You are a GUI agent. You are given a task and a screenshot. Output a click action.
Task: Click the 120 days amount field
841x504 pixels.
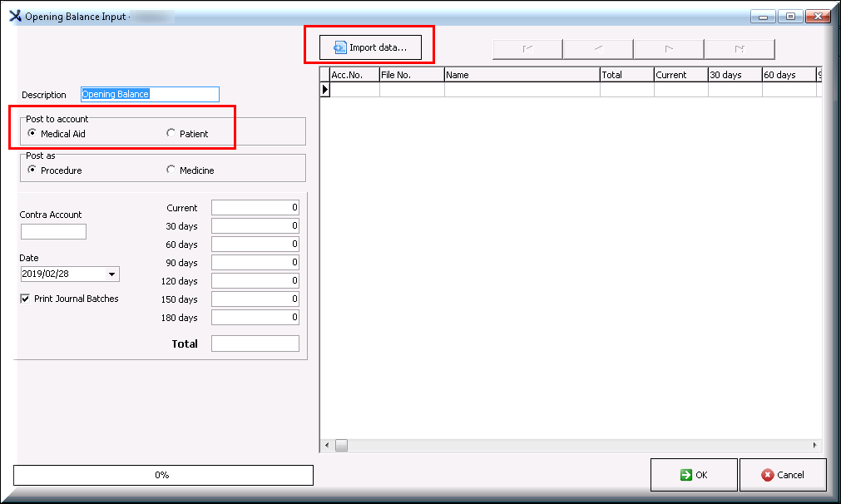click(x=255, y=280)
